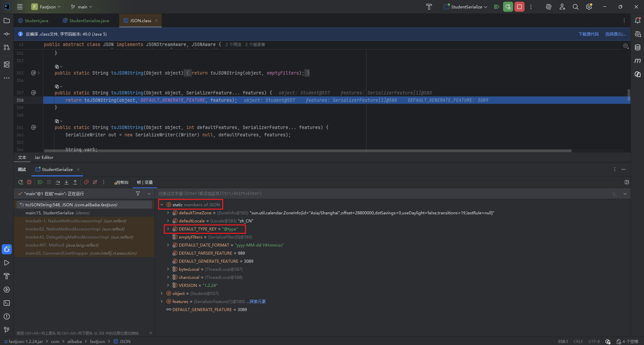Open the thread selector dropdown arrow
This screenshot has height=345, width=644.
click(149, 193)
